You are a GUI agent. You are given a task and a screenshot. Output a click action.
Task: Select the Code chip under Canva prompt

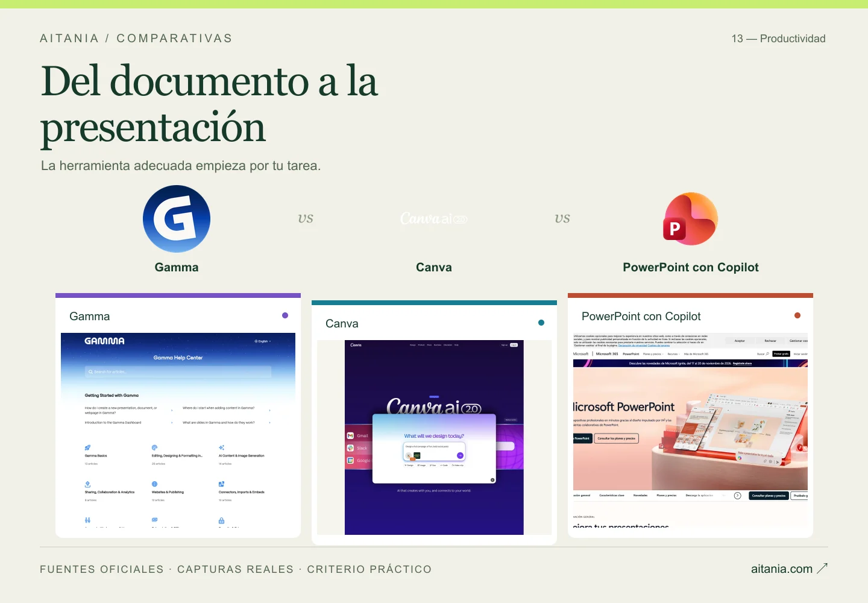[x=444, y=466]
